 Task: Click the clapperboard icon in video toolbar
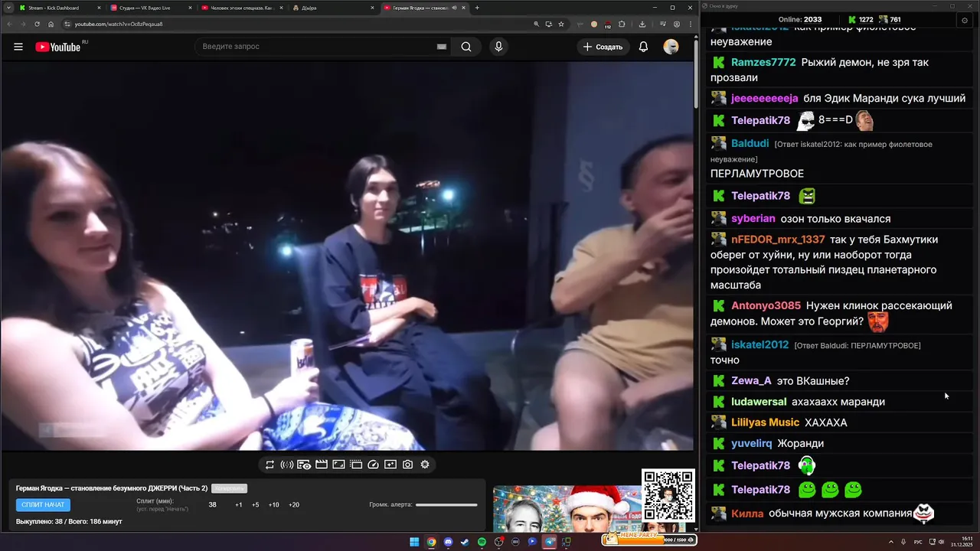pyautogui.click(x=322, y=465)
